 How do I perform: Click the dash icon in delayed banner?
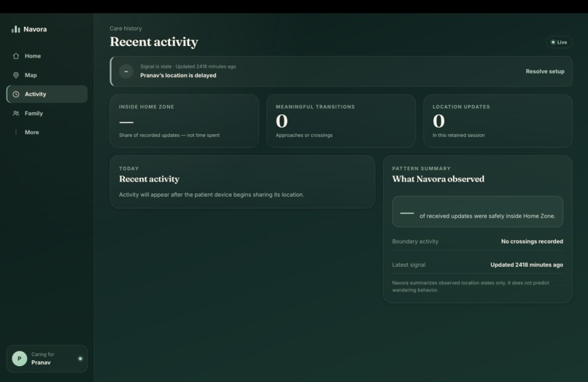[x=126, y=71]
